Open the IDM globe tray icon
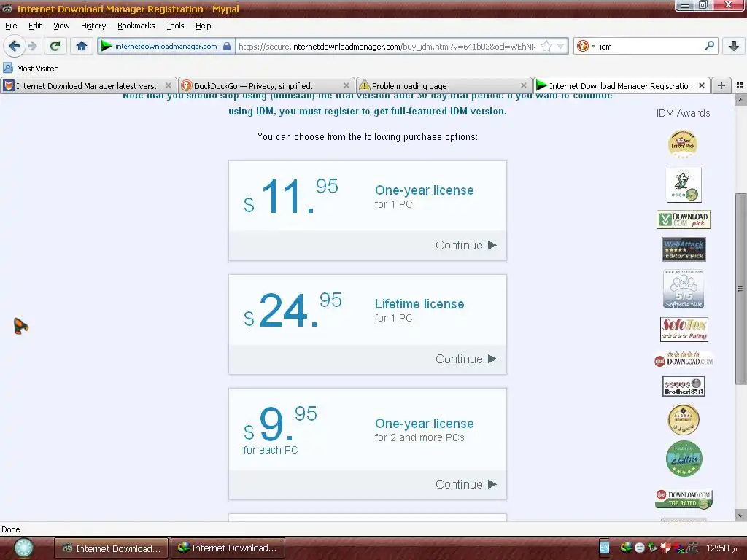 point(626,548)
